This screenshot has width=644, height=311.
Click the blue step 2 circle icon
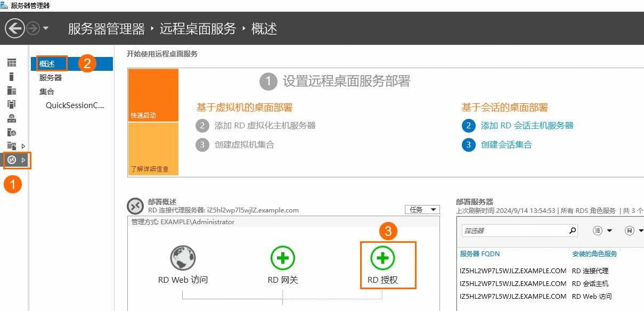(468, 126)
